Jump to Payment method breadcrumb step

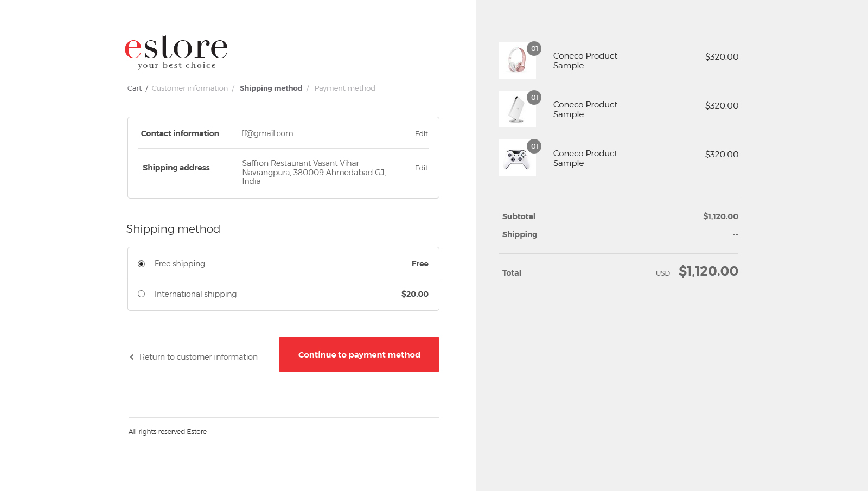pos(344,88)
